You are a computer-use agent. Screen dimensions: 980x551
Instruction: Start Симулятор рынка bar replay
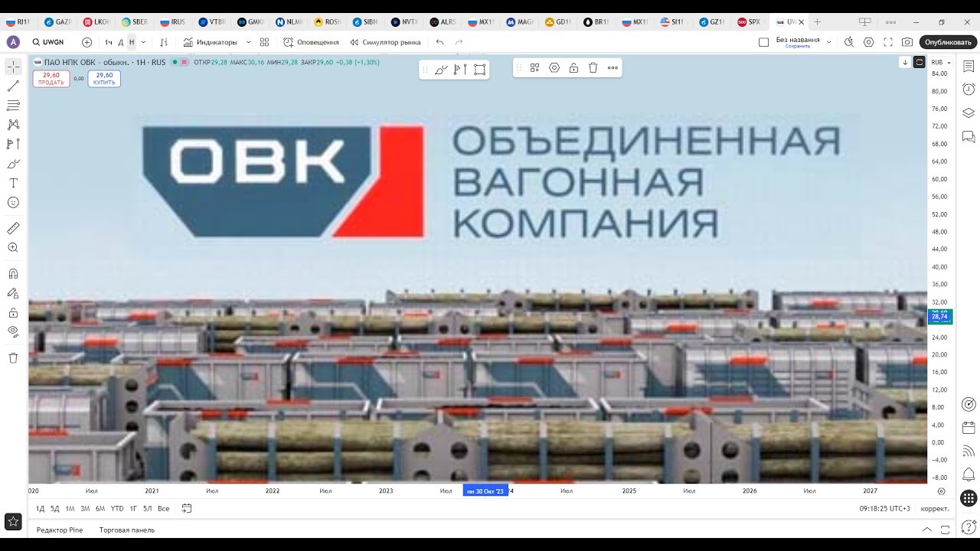coord(385,42)
